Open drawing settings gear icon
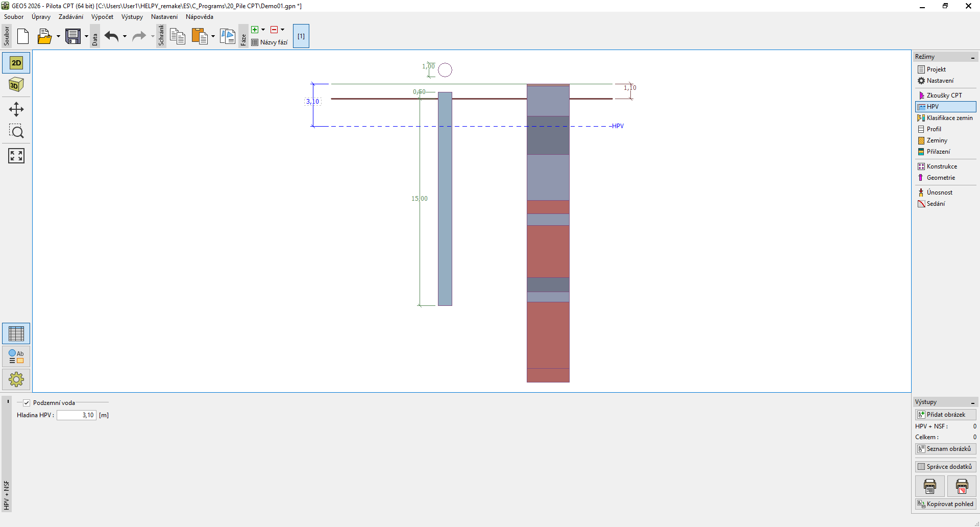Image resolution: width=980 pixels, height=527 pixels. 16,379
